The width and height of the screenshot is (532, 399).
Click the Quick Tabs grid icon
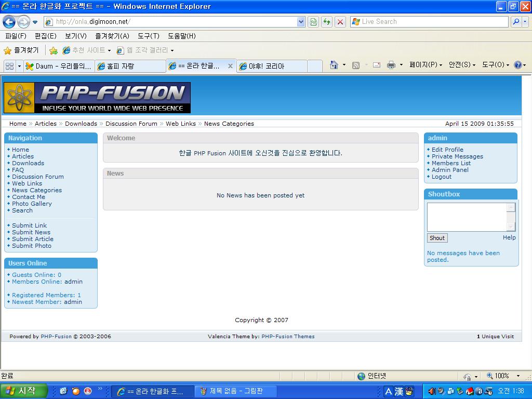coord(10,66)
